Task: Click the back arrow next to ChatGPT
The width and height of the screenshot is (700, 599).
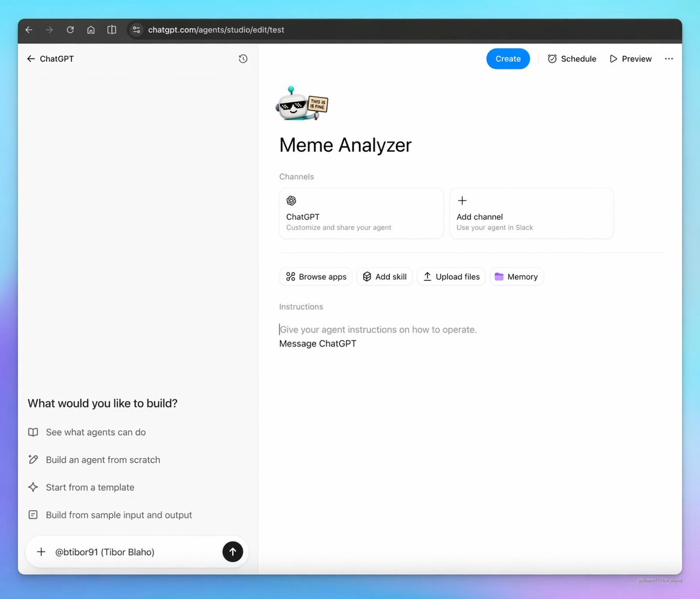Action: [31, 59]
